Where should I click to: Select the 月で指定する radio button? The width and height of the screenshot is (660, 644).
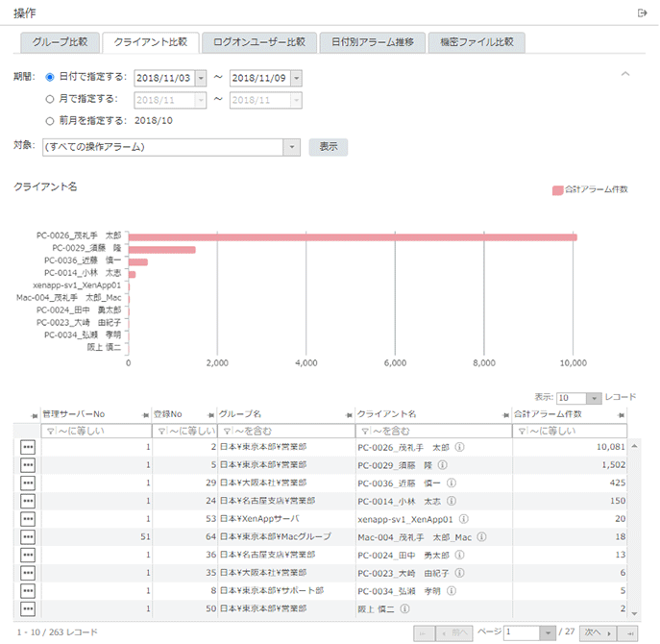[x=50, y=98]
